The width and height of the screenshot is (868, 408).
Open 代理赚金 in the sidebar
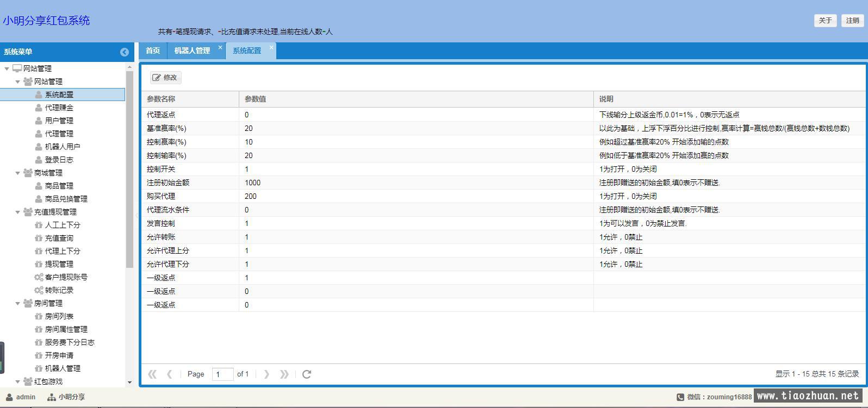pos(59,108)
